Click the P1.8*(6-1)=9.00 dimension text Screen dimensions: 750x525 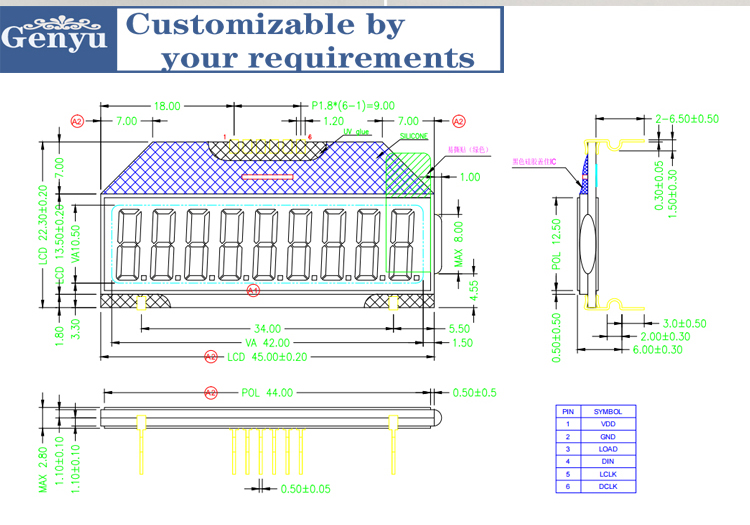click(353, 105)
